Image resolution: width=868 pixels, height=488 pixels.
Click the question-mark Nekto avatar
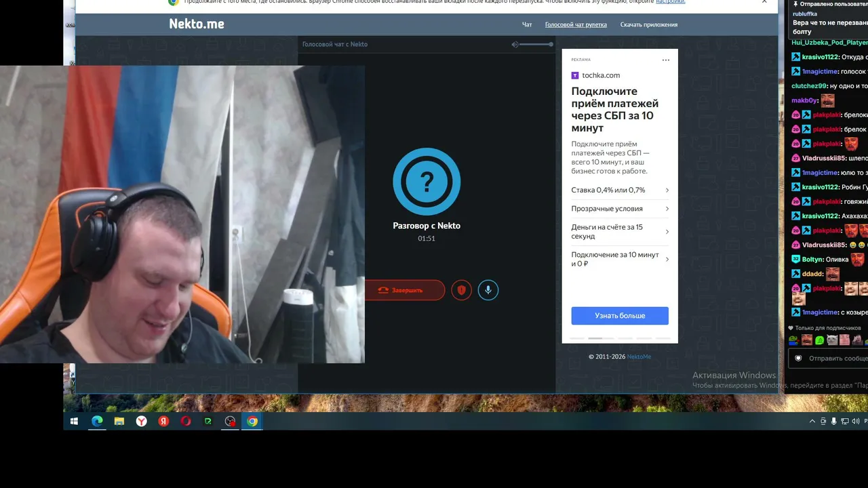[427, 182]
